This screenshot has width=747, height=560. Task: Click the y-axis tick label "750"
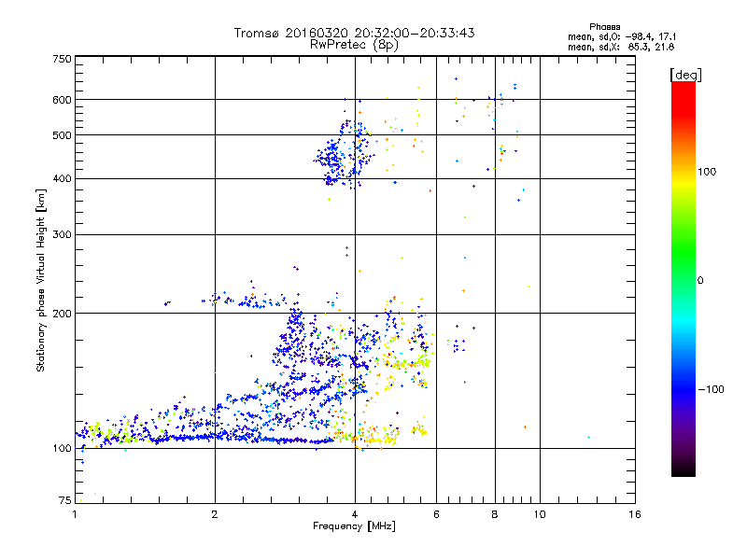point(62,59)
